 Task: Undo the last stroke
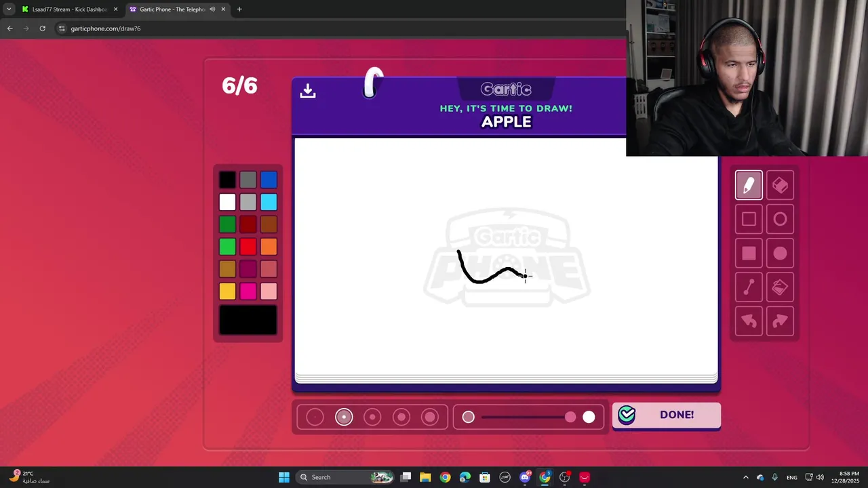click(749, 321)
